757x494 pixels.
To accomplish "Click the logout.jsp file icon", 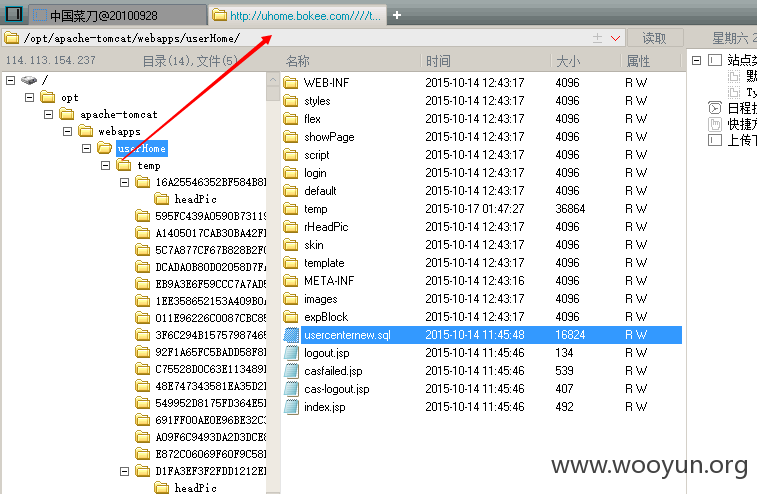I will coord(291,353).
